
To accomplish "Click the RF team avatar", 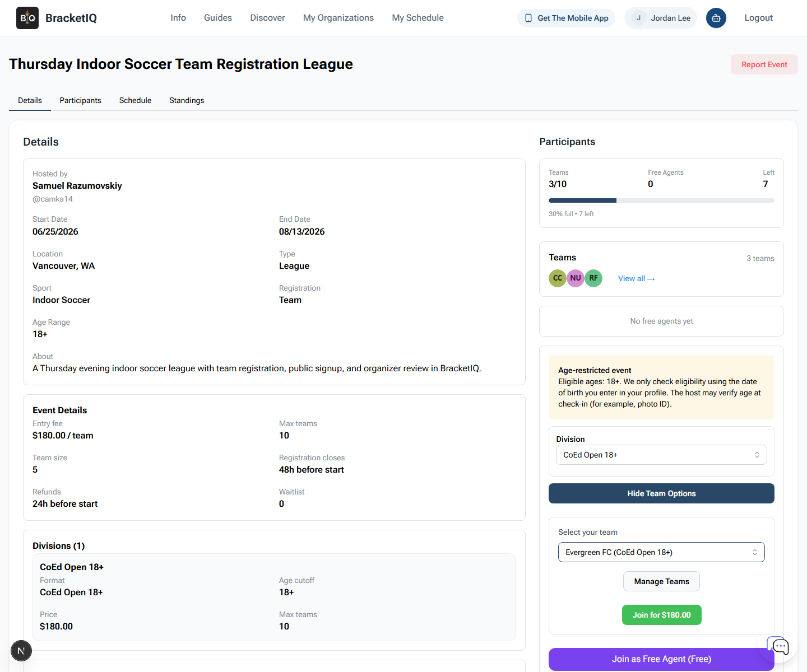I will [x=593, y=278].
